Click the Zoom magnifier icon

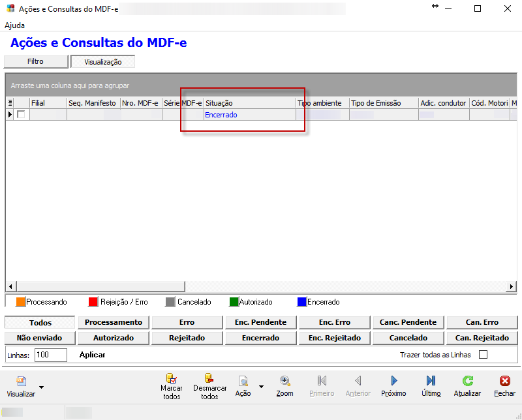tap(284, 381)
